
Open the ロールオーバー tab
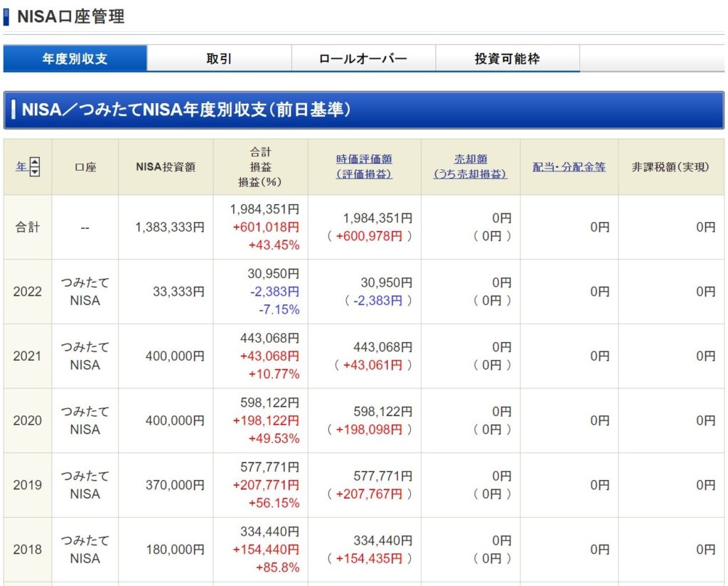(363, 59)
